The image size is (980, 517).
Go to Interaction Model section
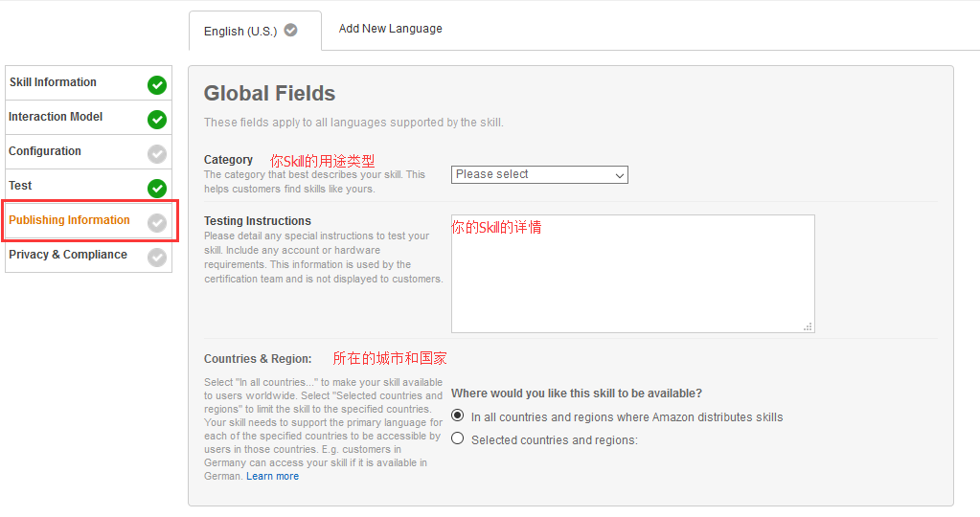(x=56, y=117)
